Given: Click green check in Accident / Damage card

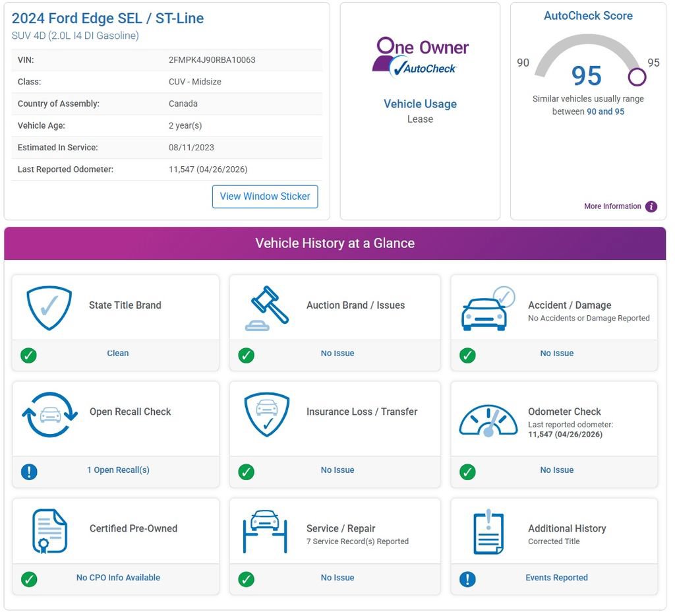Looking at the screenshot, I should [x=467, y=355].
